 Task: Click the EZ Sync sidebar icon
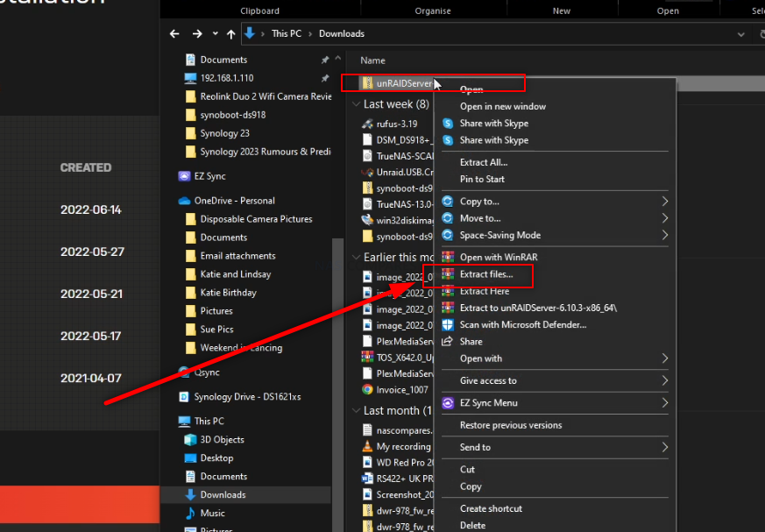[184, 176]
